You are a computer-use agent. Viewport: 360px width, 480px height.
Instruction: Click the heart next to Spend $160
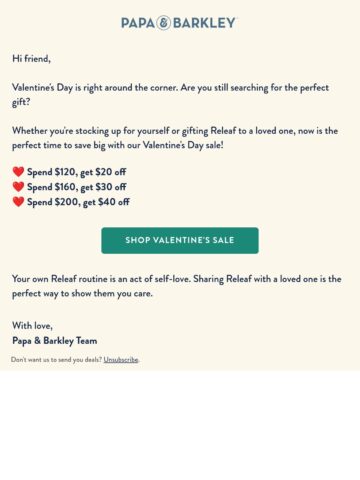pos(18,187)
